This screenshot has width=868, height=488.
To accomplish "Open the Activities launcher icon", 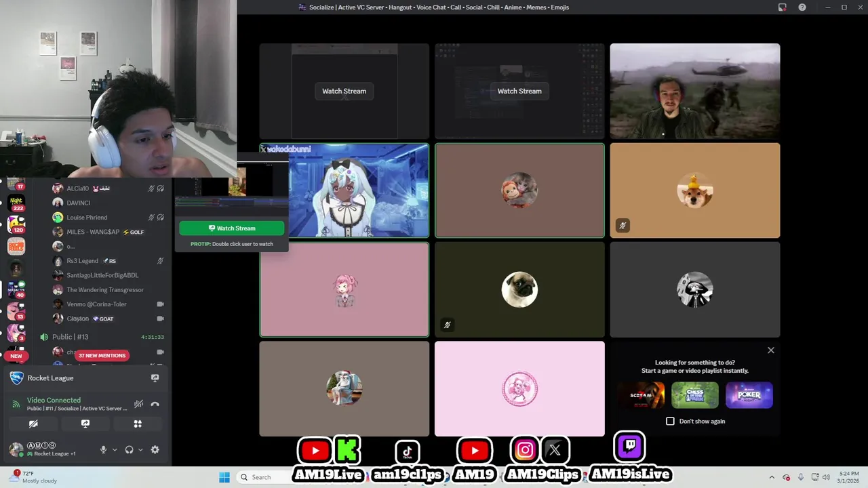I will (138, 424).
